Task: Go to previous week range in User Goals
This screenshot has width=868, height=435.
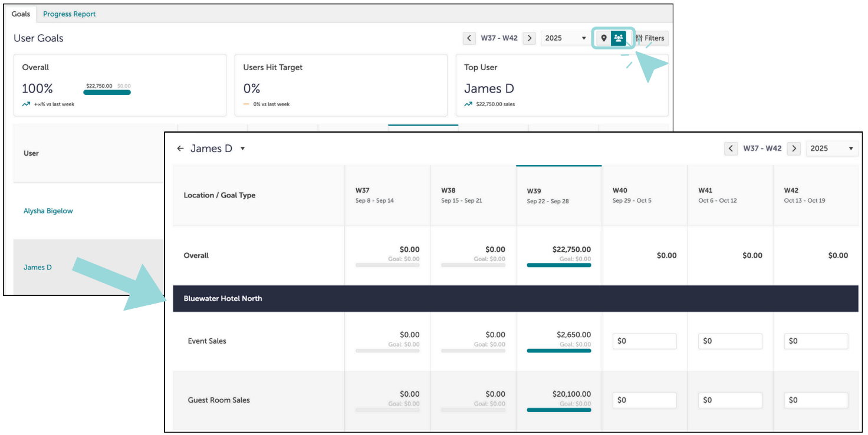Action: click(469, 38)
